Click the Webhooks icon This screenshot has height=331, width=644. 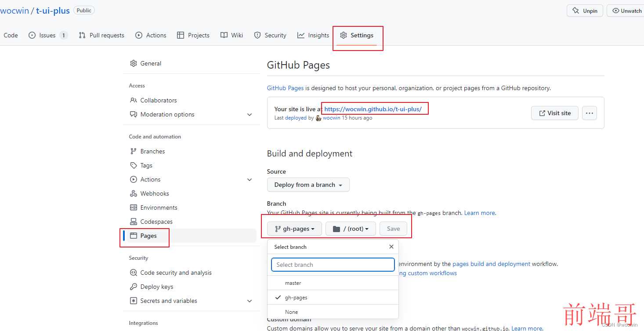tap(134, 193)
